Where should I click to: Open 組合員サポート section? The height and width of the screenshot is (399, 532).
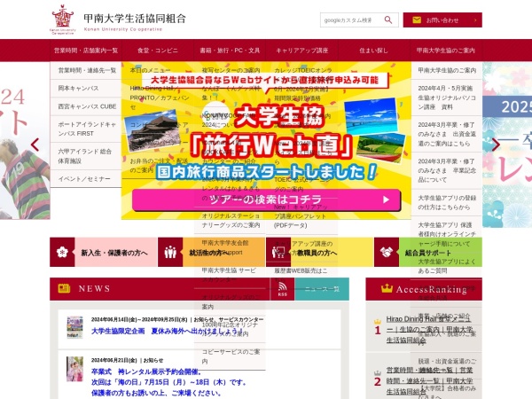point(428,252)
